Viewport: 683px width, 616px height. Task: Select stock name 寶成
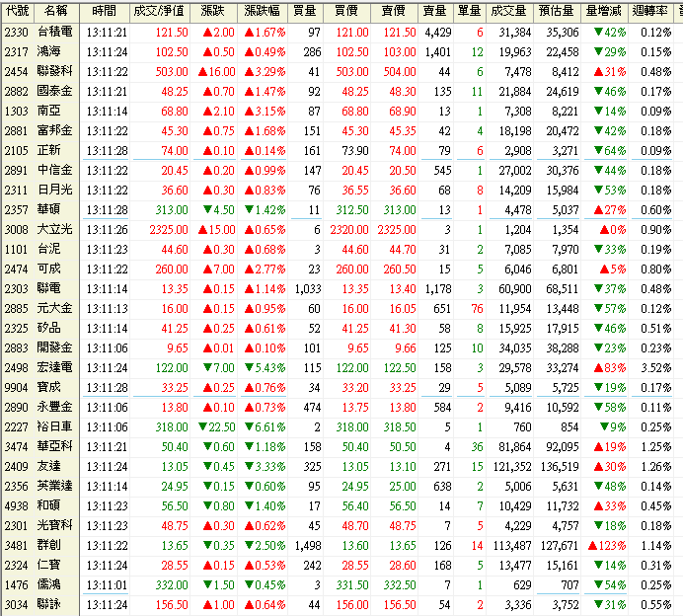coord(48,387)
